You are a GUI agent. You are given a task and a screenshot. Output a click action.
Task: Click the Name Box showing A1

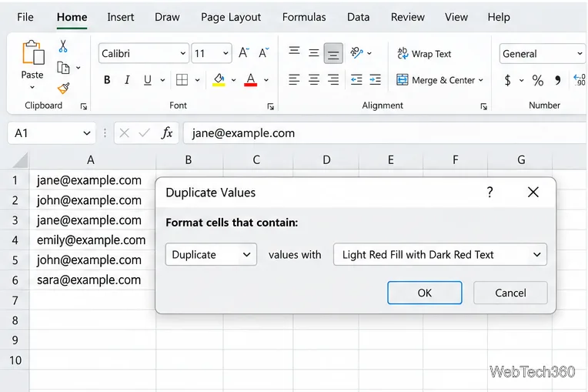[52, 133]
